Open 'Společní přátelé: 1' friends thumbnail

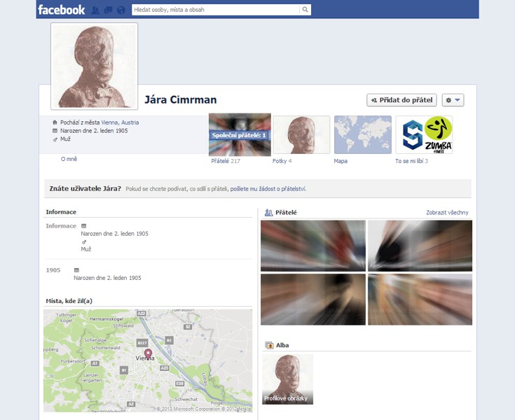(240, 134)
